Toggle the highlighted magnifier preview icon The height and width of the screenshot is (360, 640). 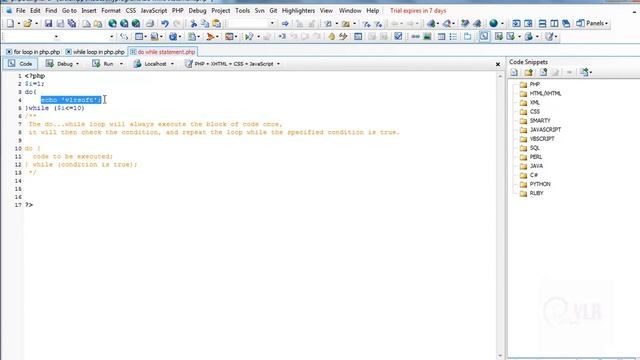click(x=484, y=37)
